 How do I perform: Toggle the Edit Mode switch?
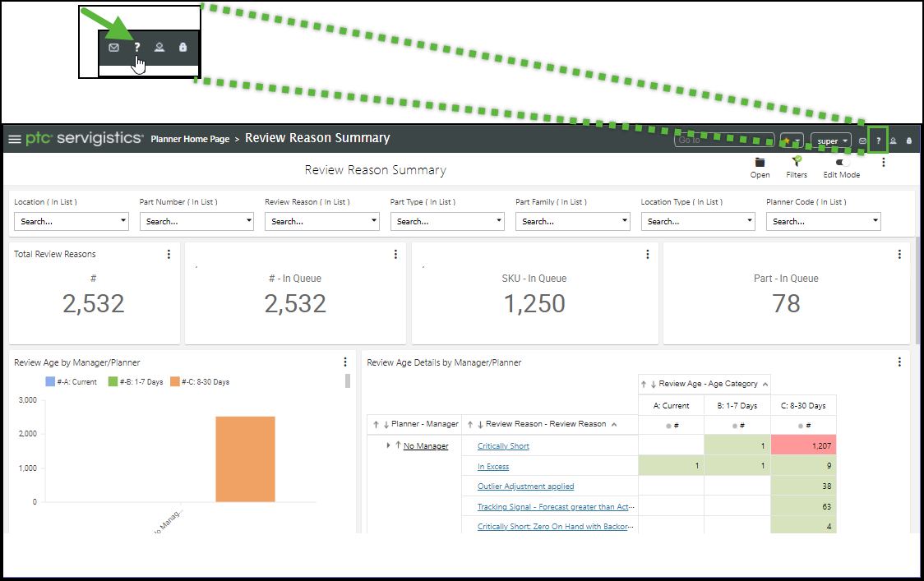tap(842, 162)
